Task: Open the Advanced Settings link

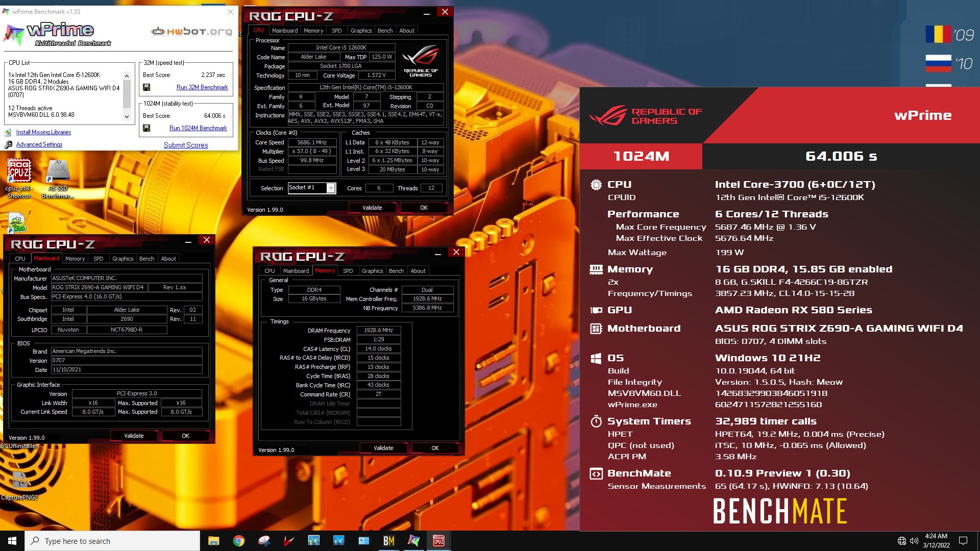Action: coord(39,145)
